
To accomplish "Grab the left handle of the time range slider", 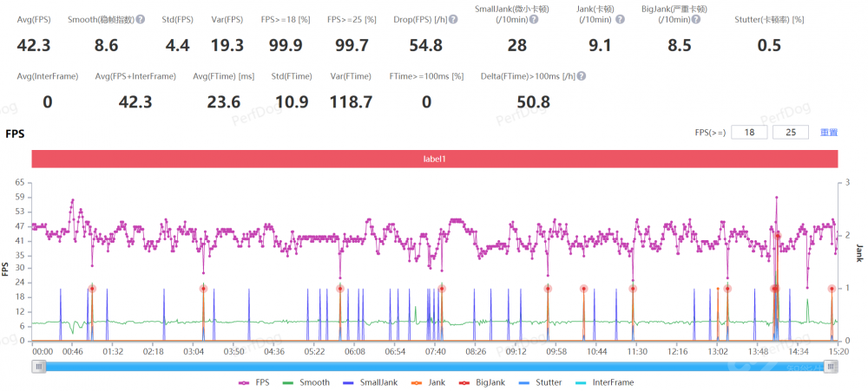I will pos(39,366).
